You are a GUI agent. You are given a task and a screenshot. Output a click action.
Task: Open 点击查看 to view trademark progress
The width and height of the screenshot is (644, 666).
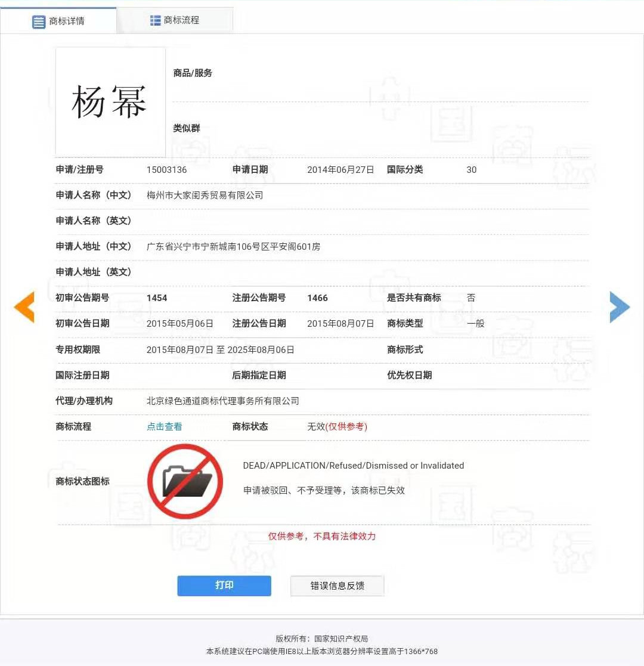coord(164,426)
